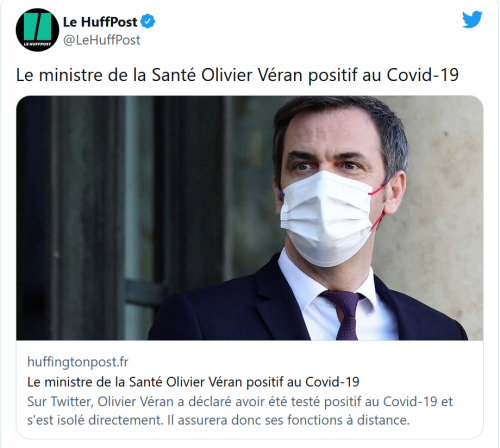500x448 pixels.
Task: Click 'Covid-19' in the tweet headline
Action: click(x=423, y=75)
